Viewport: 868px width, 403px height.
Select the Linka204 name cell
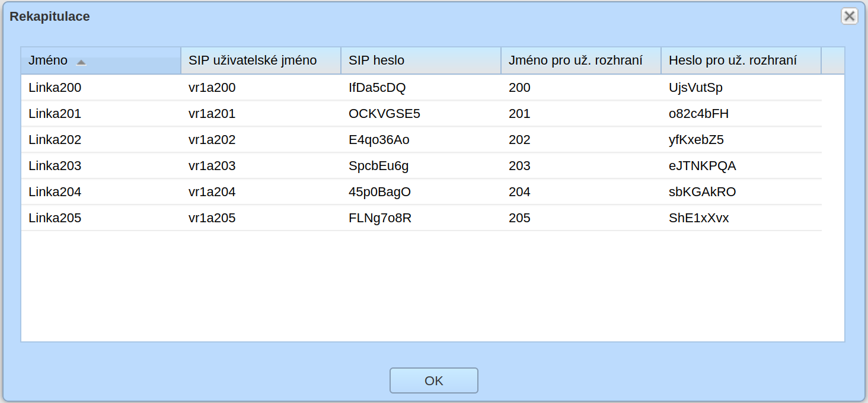click(55, 192)
